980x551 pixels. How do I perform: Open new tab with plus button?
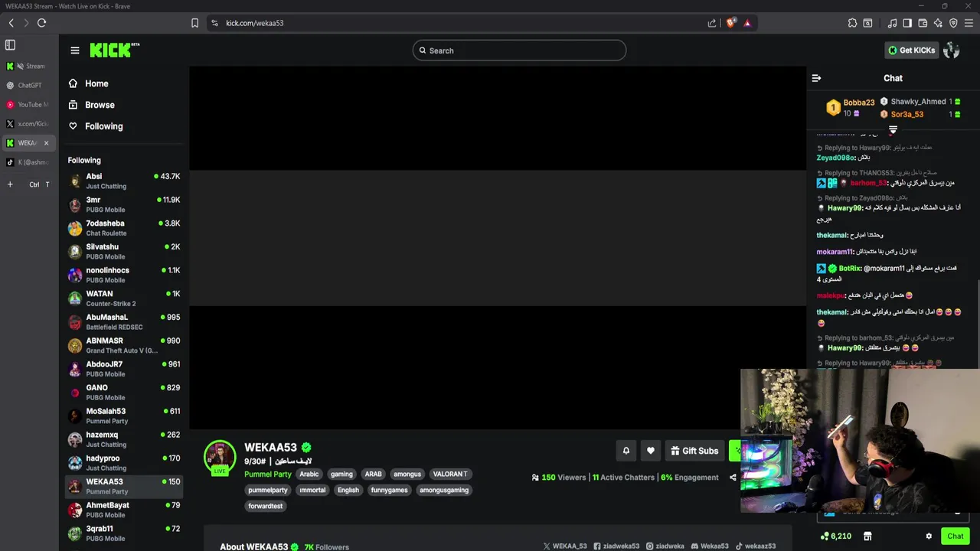[x=10, y=184]
